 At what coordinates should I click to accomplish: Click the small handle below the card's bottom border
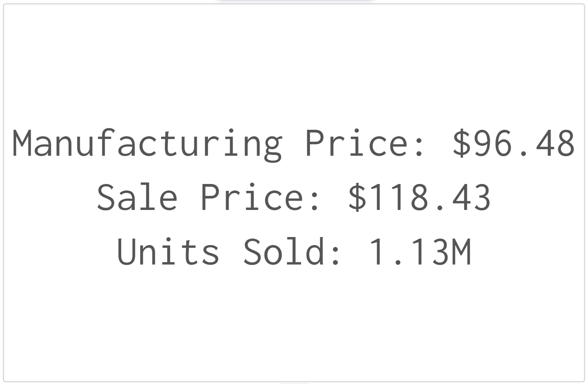293,383
